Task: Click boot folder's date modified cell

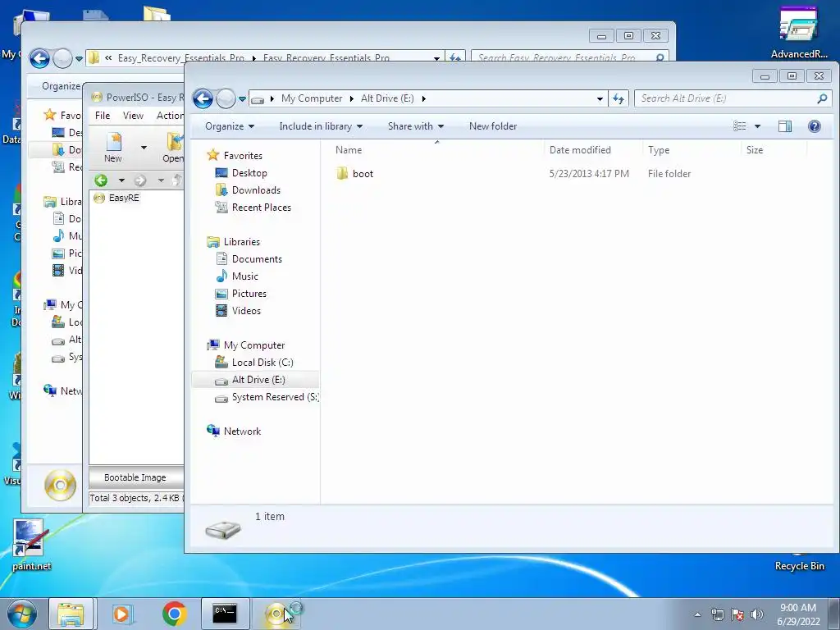Action: pos(589,174)
